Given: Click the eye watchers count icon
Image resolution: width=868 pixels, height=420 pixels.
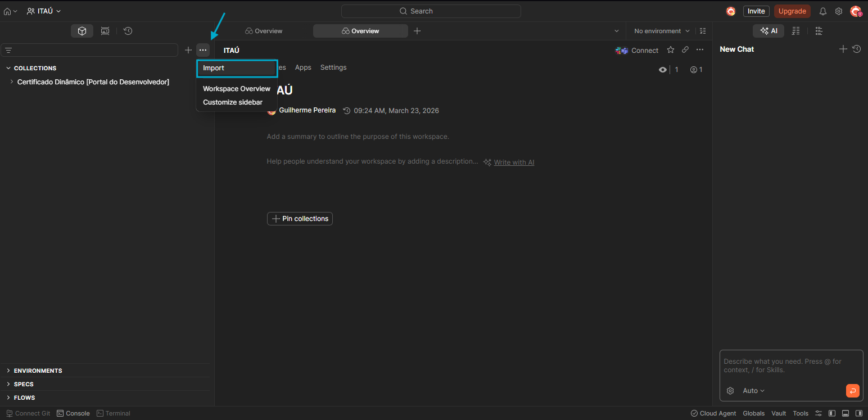Looking at the screenshot, I should tap(663, 70).
